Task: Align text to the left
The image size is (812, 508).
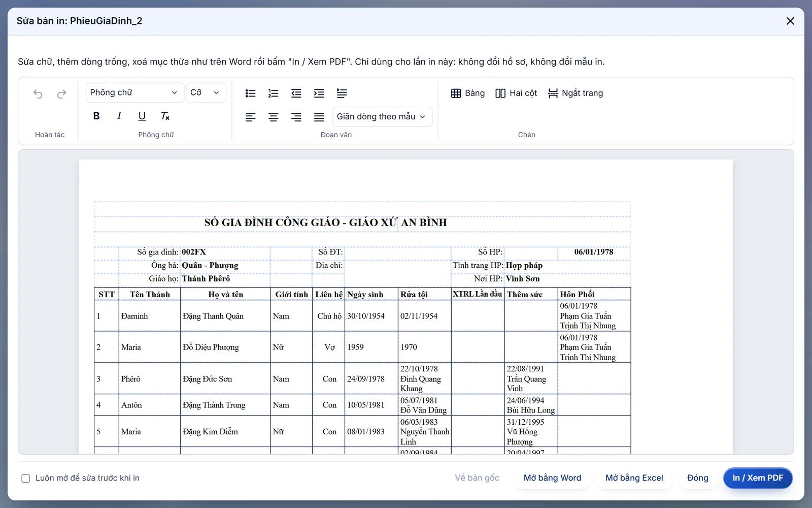Action: click(x=251, y=117)
